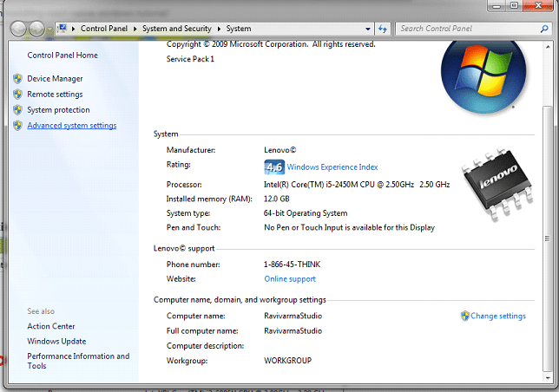Open Performance Information and Tools link
Viewport: 559px width, 392px height.
(78, 361)
